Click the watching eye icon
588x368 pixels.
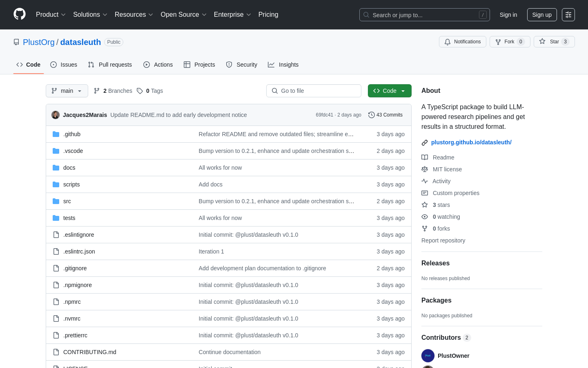click(425, 217)
